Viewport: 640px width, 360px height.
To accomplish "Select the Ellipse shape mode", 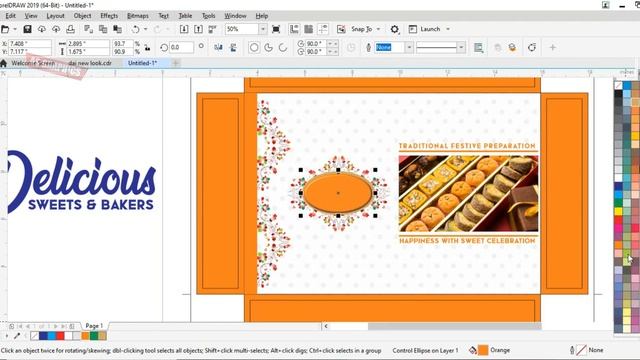I will tap(254, 47).
